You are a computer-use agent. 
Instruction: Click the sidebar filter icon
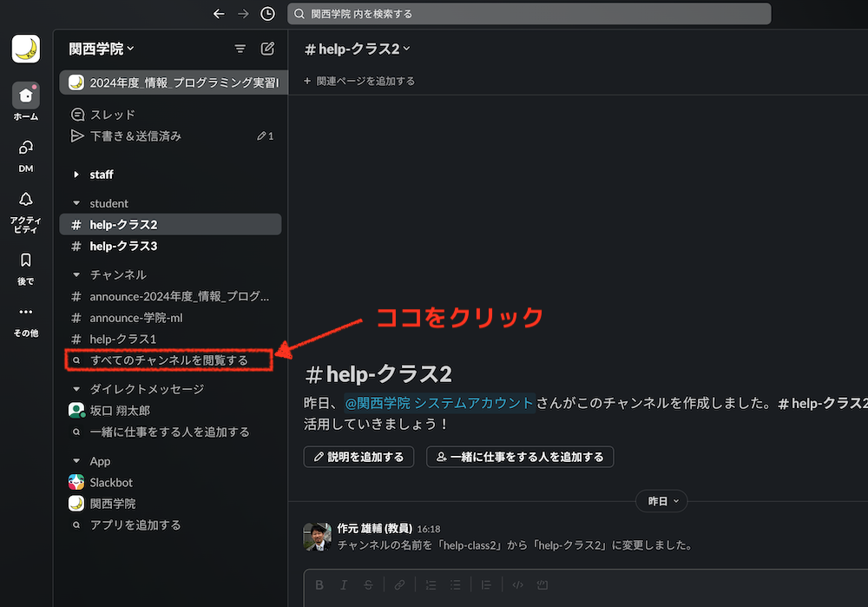pos(240,49)
